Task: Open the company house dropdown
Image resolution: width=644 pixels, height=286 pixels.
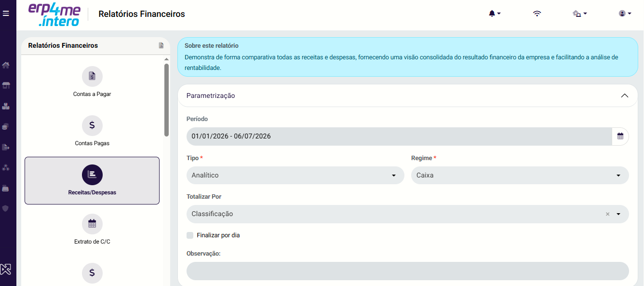Action: coord(579,14)
